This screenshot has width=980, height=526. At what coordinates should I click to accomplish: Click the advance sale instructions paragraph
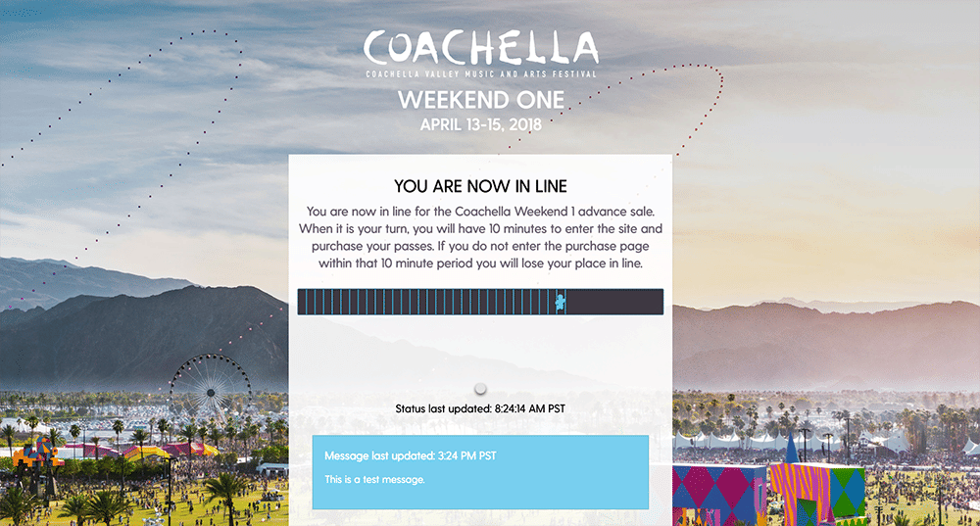point(480,238)
